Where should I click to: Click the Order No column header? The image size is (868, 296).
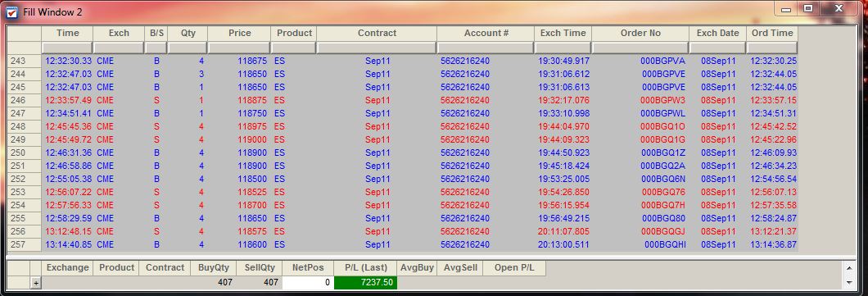point(640,34)
